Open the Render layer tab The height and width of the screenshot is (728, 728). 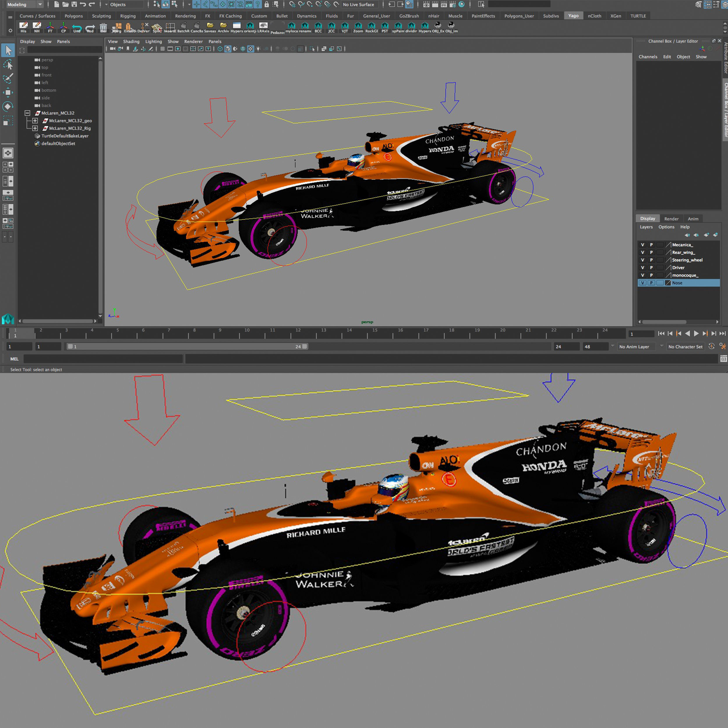click(x=671, y=219)
